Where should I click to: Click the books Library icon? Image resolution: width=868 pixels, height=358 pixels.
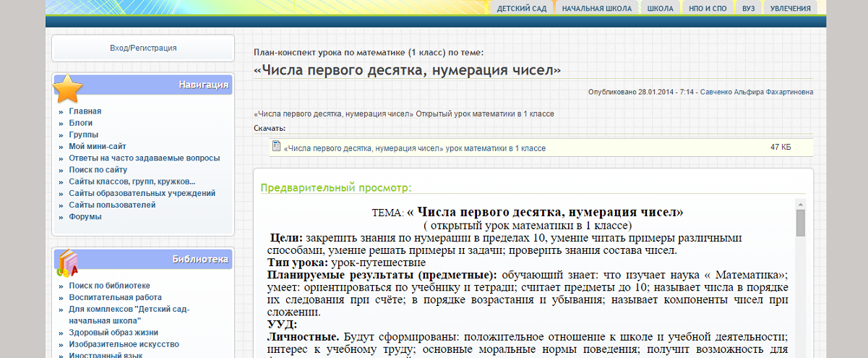pos(67,263)
